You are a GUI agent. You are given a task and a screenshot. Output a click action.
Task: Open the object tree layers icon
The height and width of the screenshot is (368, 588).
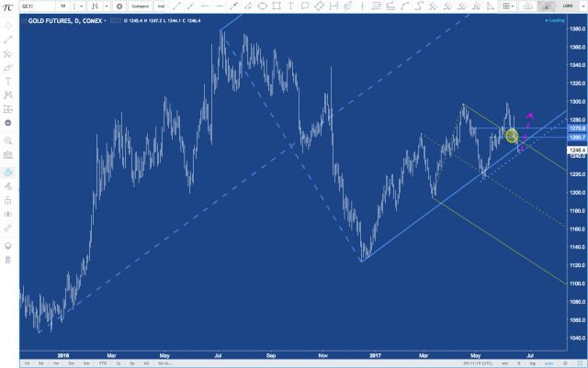8,246
